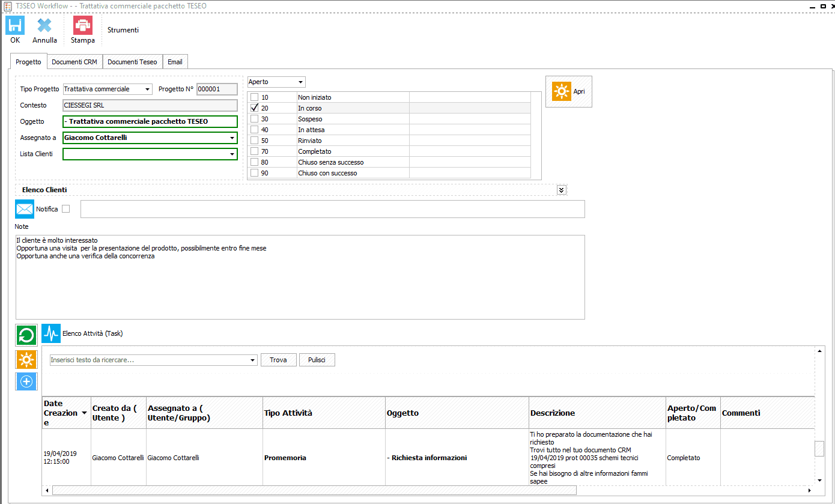Click the Annulla cancel icon
The height and width of the screenshot is (504, 835).
tap(44, 25)
